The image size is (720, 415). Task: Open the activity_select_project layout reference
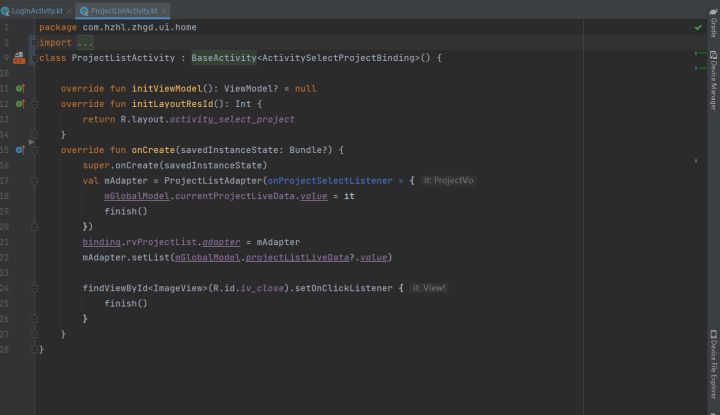(232, 119)
